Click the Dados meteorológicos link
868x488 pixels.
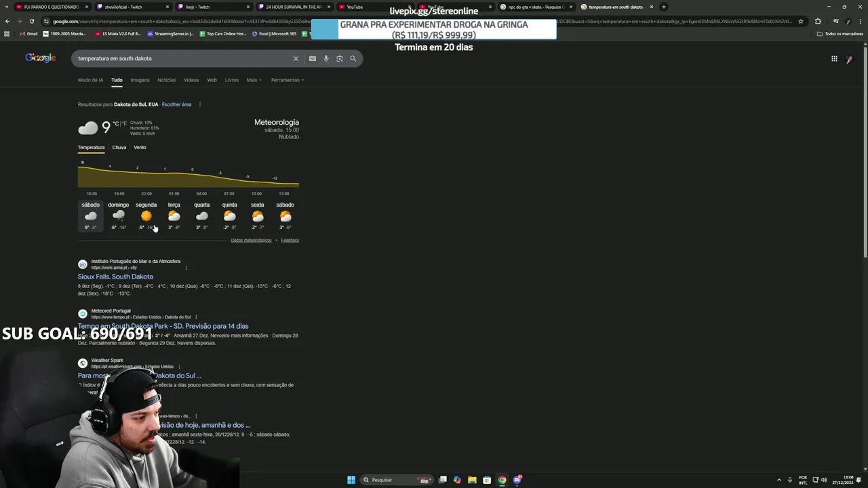pyautogui.click(x=251, y=240)
